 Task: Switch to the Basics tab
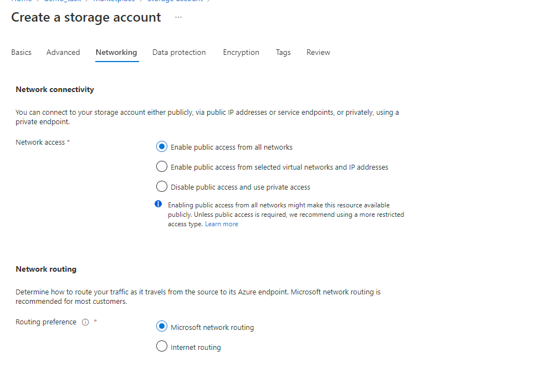click(x=22, y=52)
